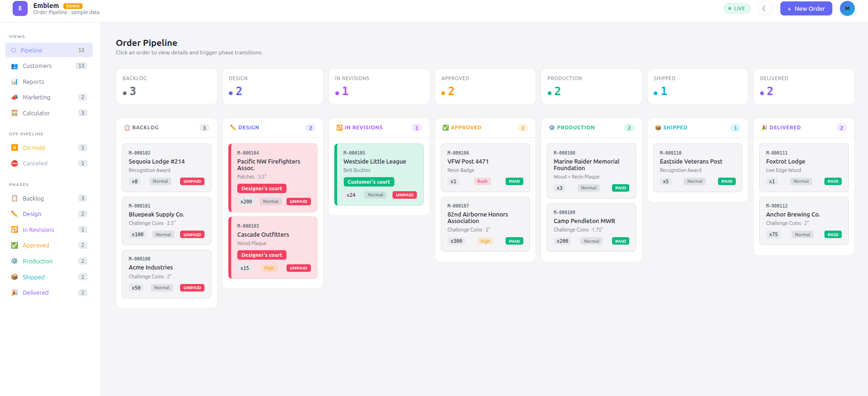Show On Hold orders
This screenshot has width=868, height=396.
(x=49, y=148)
